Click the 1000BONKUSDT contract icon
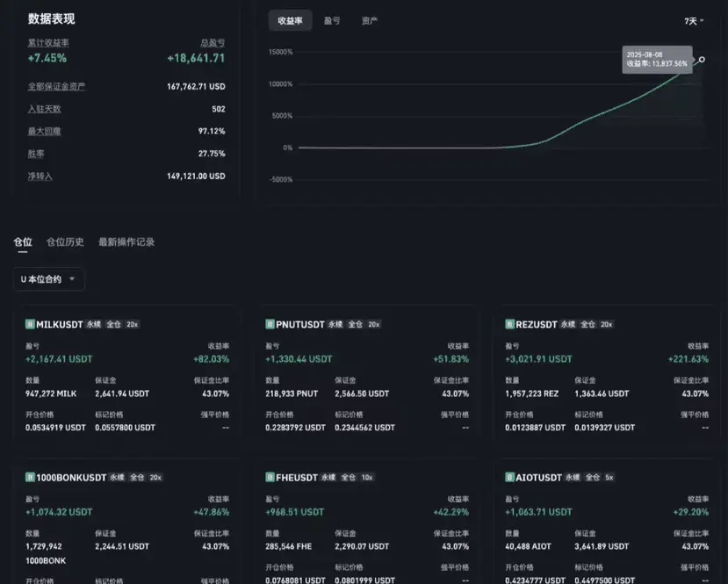728x584 pixels. (x=30, y=477)
